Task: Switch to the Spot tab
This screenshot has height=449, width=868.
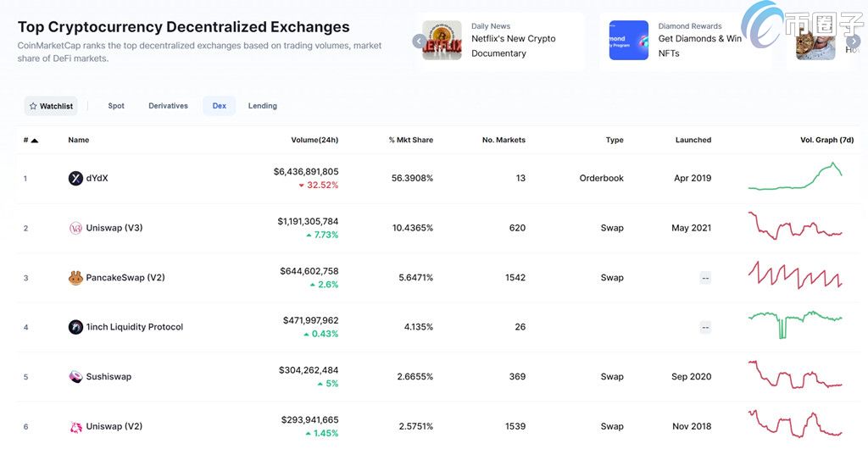Action: point(116,106)
